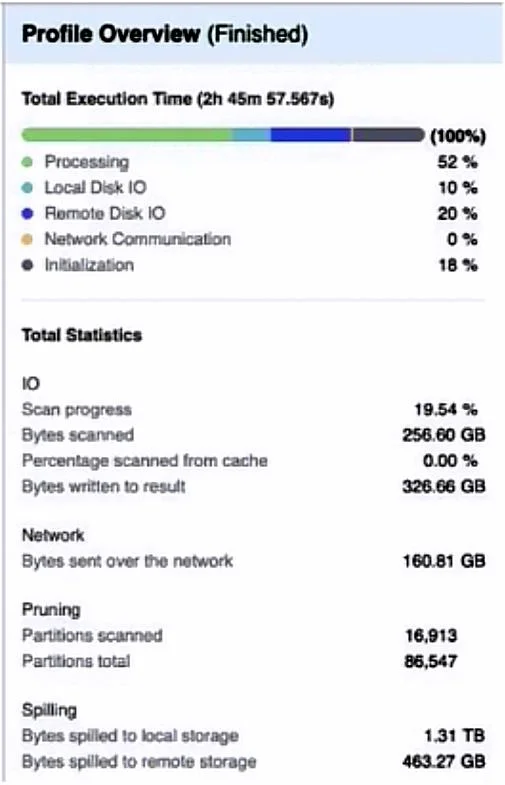
Task: Click Bytes written to result value
Action: (444, 486)
